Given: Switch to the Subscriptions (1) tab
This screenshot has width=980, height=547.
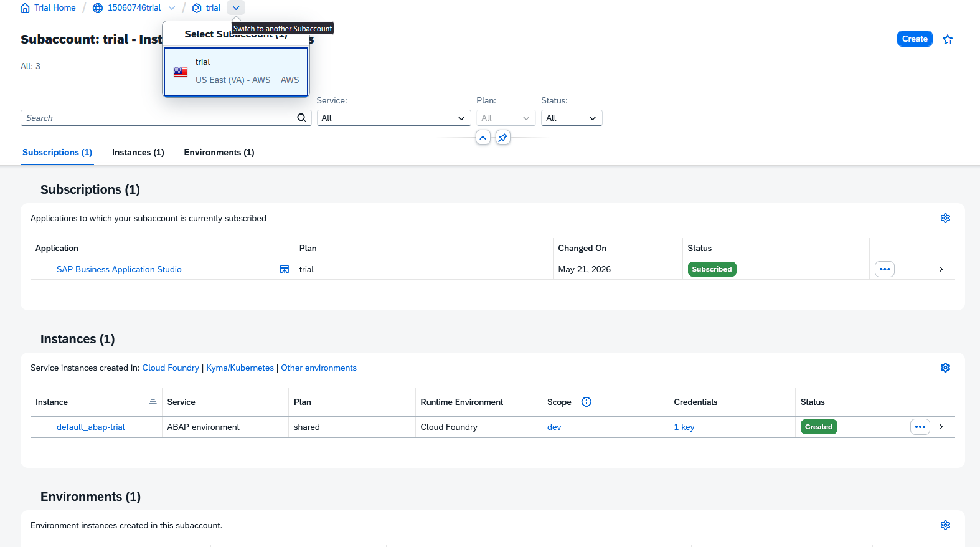Looking at the screenshot, I should coord(57,152).
